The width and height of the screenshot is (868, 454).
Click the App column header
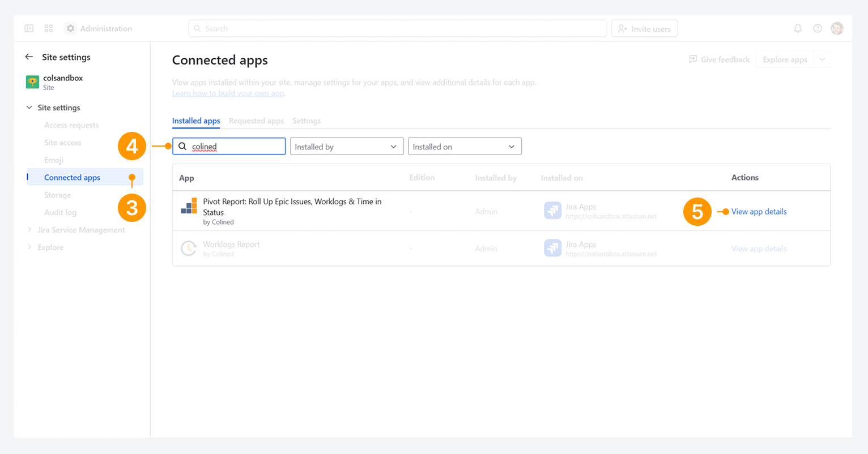coord(186,178)
